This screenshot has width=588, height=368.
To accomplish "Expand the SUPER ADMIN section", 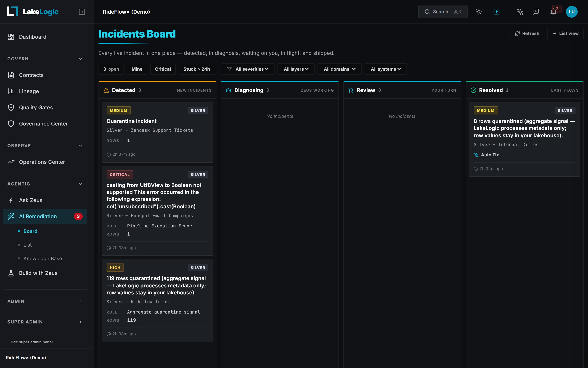I will point(45,322).
